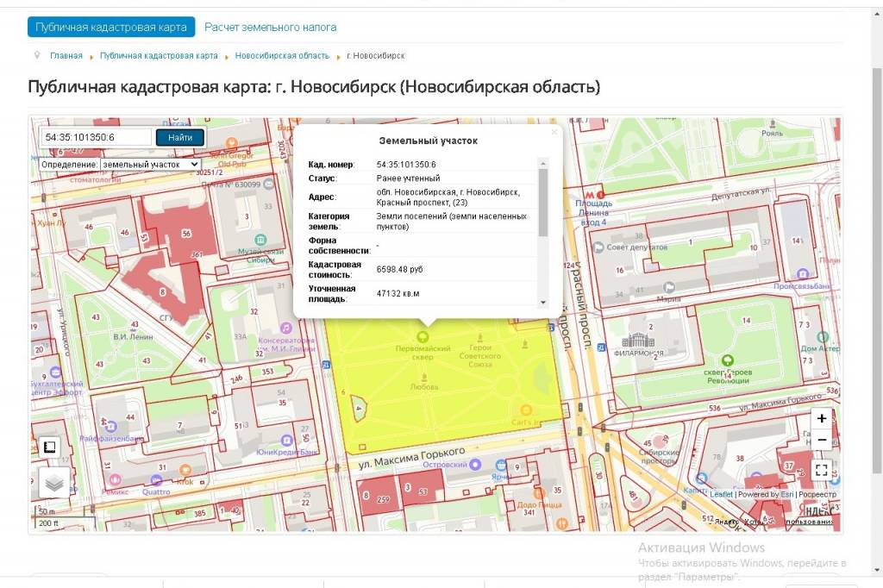Open the Публичная кадастровая карта tab
This screenshot has width=883, height=588.
click(x=111, y=27)
